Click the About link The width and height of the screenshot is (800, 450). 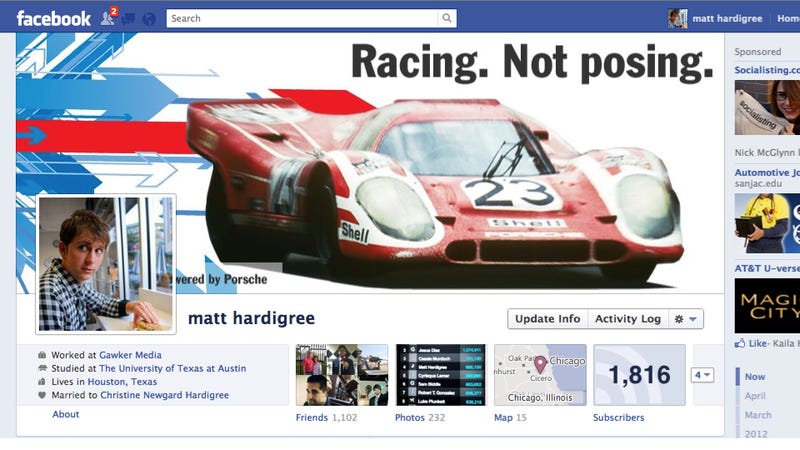[66, 414]
